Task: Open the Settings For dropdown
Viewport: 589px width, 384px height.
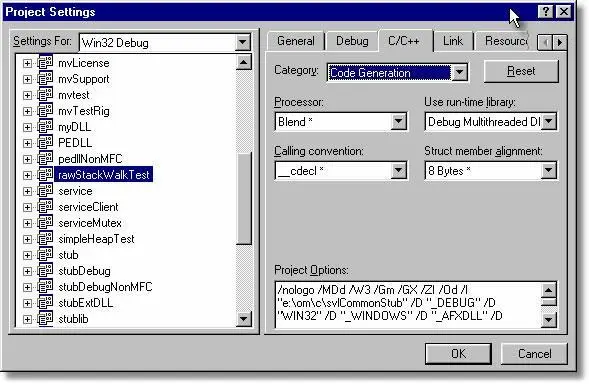Action: [243, 42]
